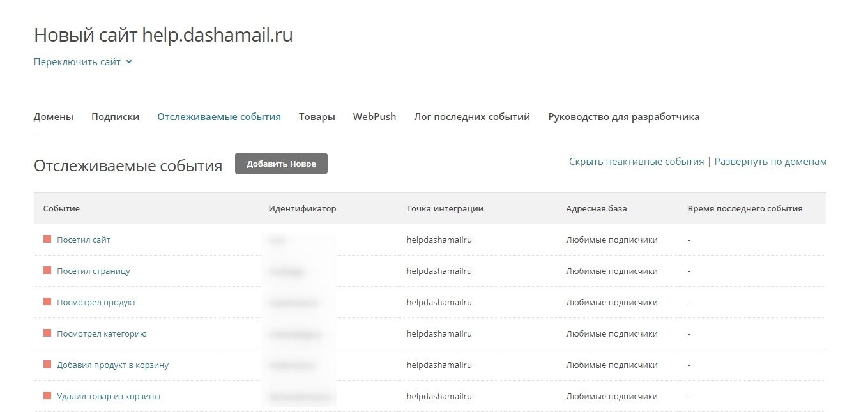
Task: Click red square beside Добавил продукт в корзину
Action: [x=47, y=365]
